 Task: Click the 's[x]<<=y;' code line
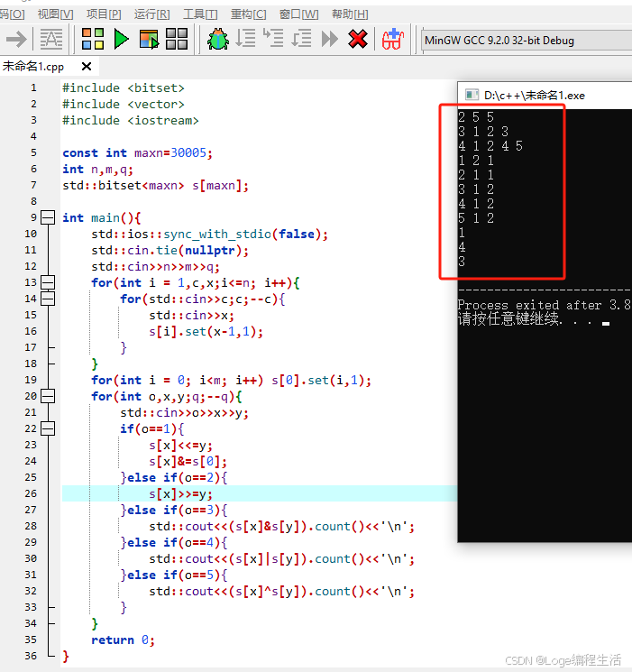(181, 445)
